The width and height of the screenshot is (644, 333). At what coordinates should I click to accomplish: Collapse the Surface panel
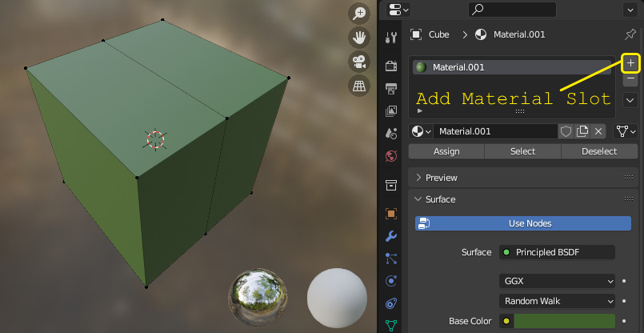click(x=435, y=199)
